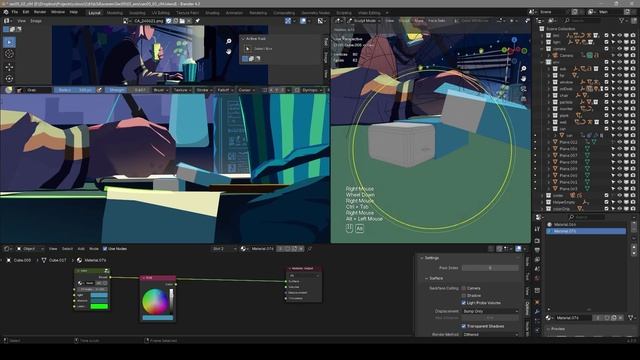The height and width of the screenshot is (360, 640).
Task: Open Face Sets menu in viewport header
Action: click(437, 20)
